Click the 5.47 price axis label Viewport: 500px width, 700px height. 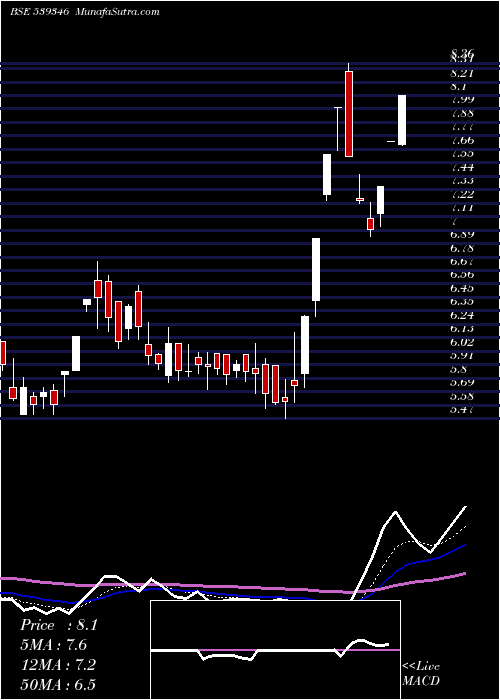coord(462,409)
